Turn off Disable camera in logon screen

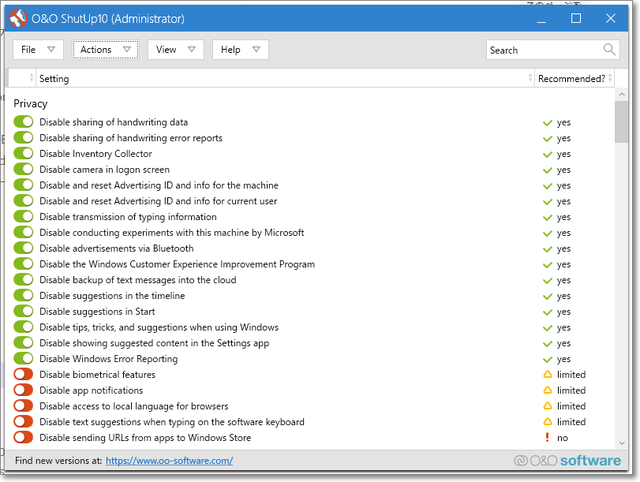click(x=23, y=170)
